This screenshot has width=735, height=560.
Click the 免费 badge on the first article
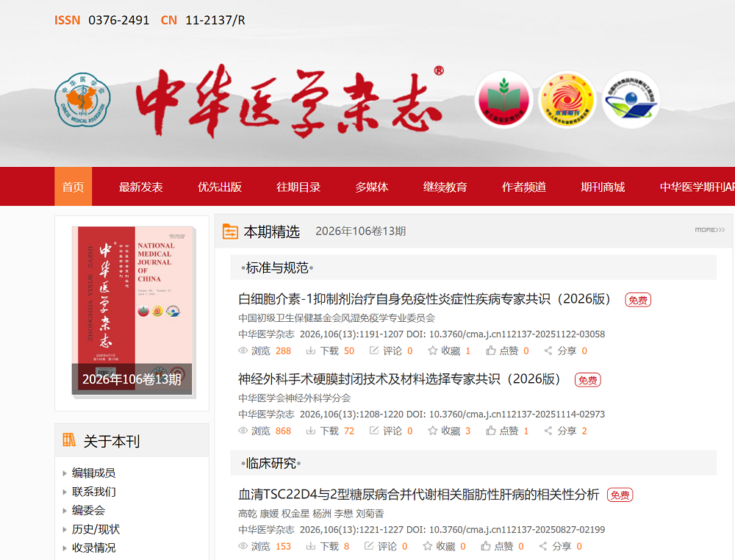pyautogui.click(x=637, y=300)
